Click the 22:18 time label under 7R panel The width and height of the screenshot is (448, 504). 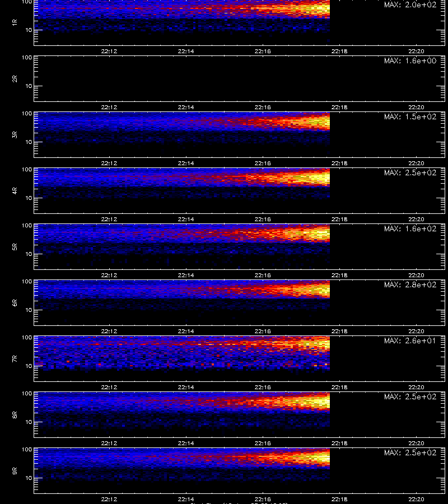point(340,388)
